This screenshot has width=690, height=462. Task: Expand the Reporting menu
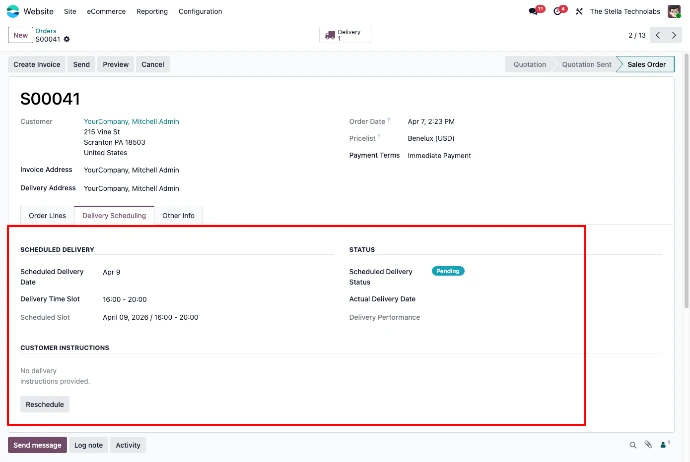pos(152,11)
